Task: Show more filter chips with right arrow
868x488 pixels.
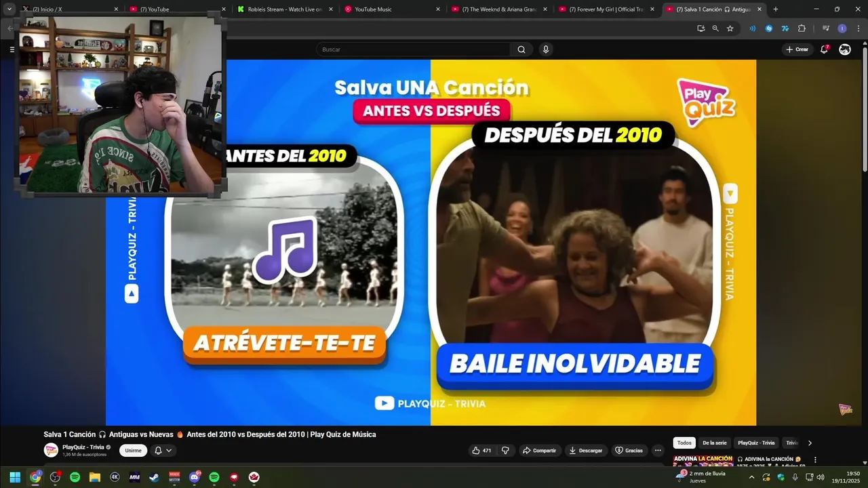Action: click(810, 443)
